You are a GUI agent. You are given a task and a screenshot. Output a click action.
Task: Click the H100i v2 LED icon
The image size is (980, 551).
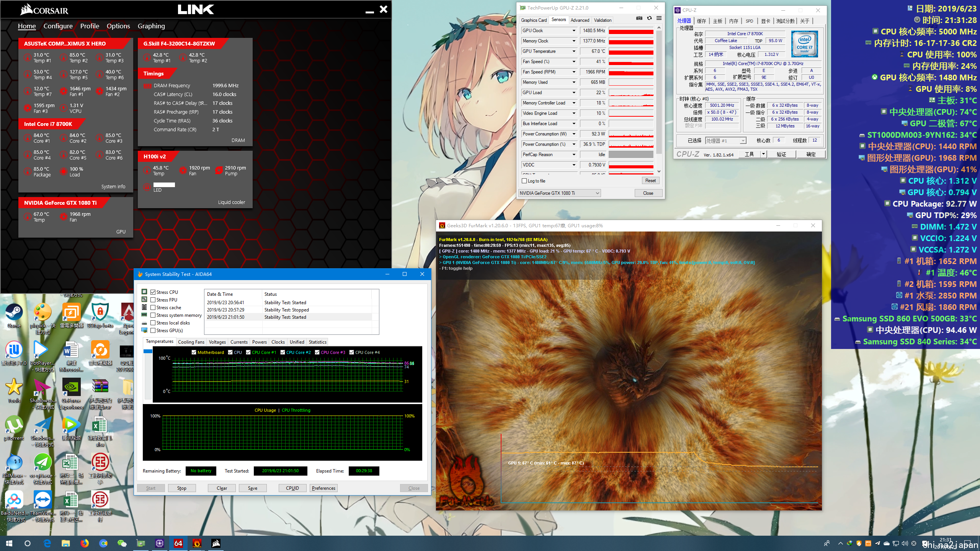click(147, 187)
